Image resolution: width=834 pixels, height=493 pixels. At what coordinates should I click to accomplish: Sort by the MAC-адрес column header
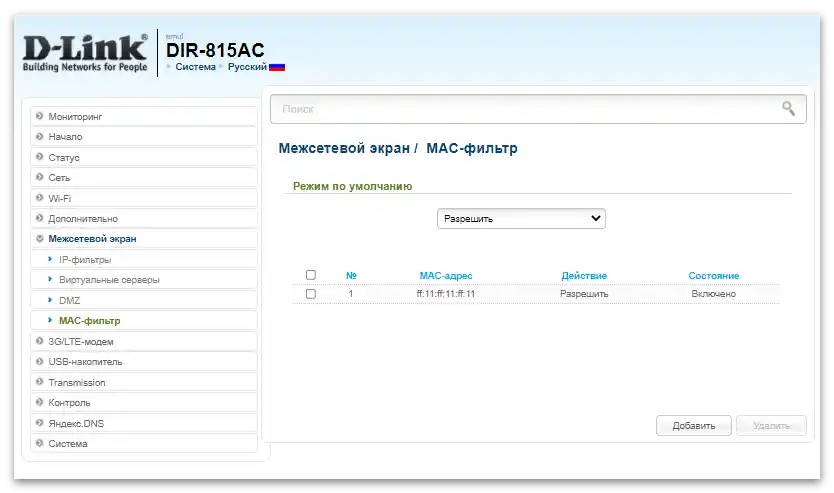pyautogui.click(x=446, y=275)
